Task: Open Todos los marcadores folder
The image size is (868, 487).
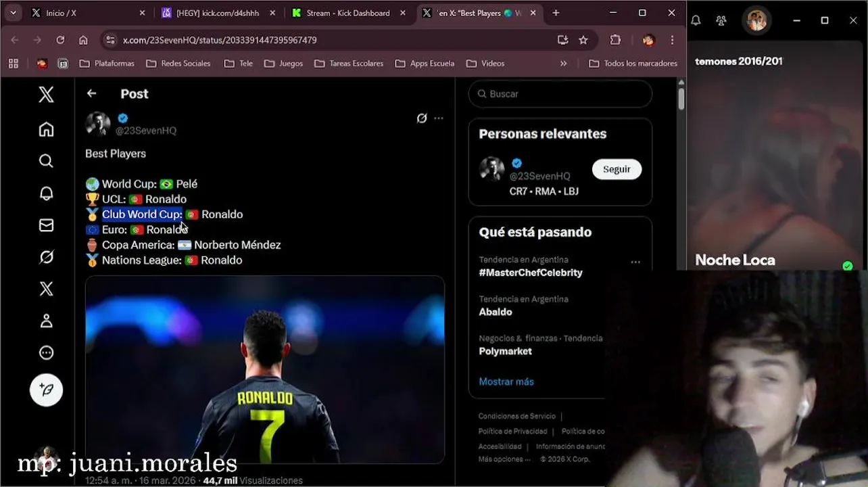Action: [x=633, y=64]
